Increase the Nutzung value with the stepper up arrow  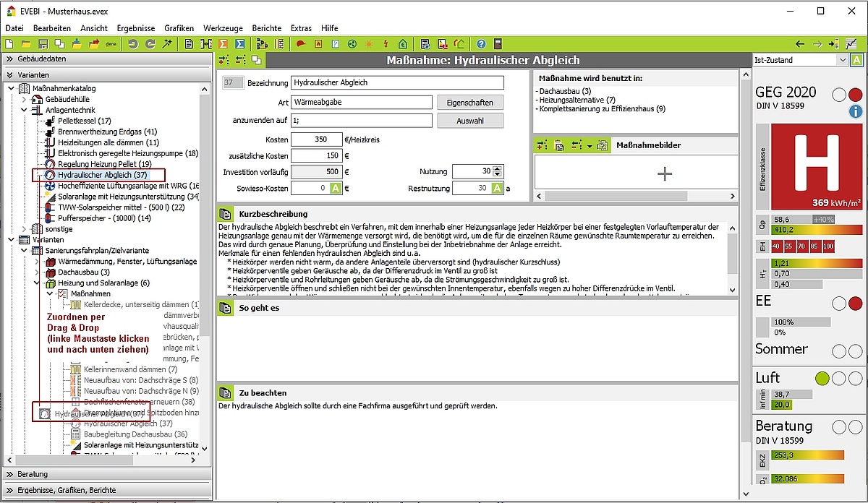497,168
